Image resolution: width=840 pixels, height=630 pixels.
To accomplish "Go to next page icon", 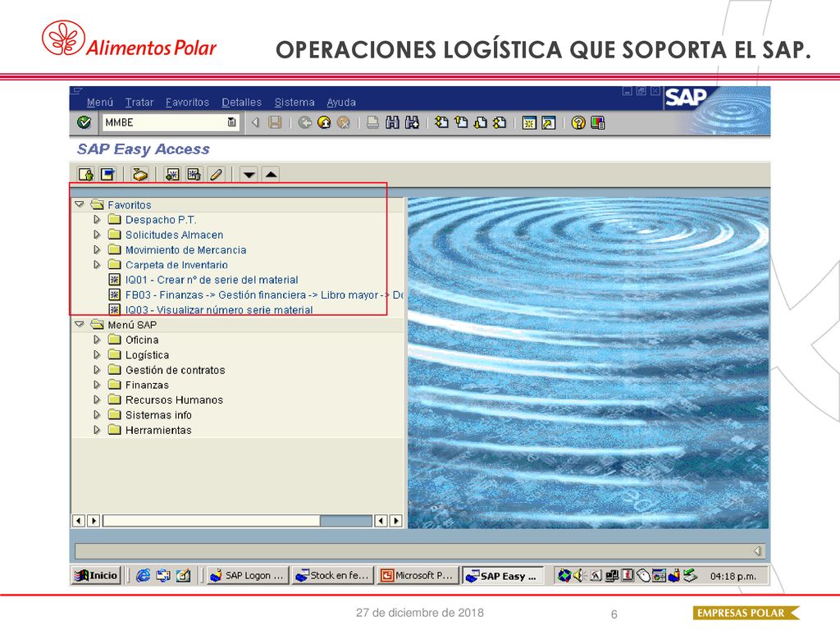I will (x=481, y=123).
